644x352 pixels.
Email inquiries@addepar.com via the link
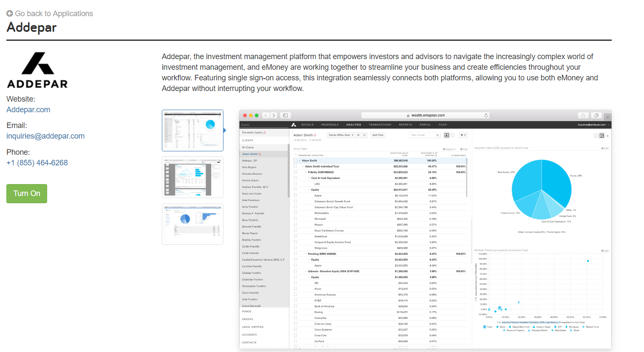tap(45, 136)
